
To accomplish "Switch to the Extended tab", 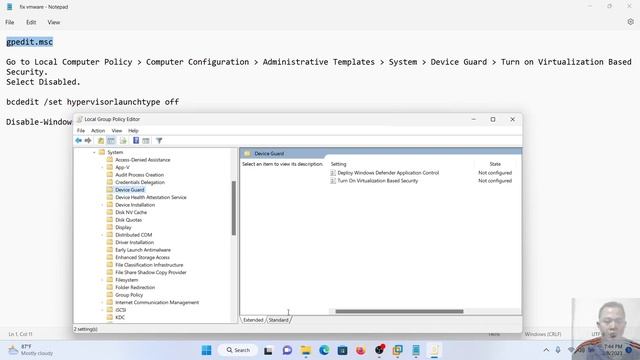I will pos(253,320).
